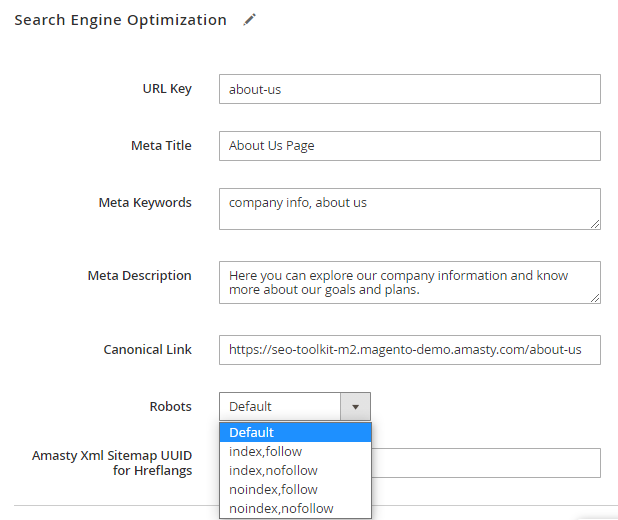Collapse the Search Engine Optimization section
618x520 pixels.
click(120, 20)
